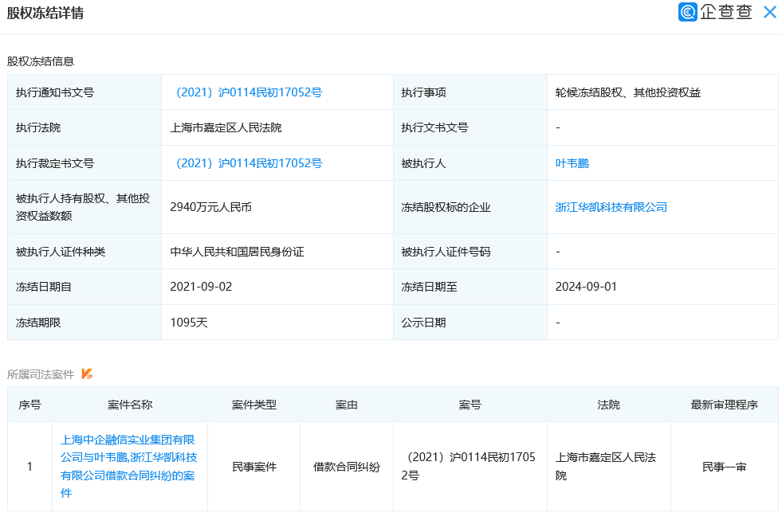
Task: Click the 案件名称 column header
Action: click(x=130, y=405)
